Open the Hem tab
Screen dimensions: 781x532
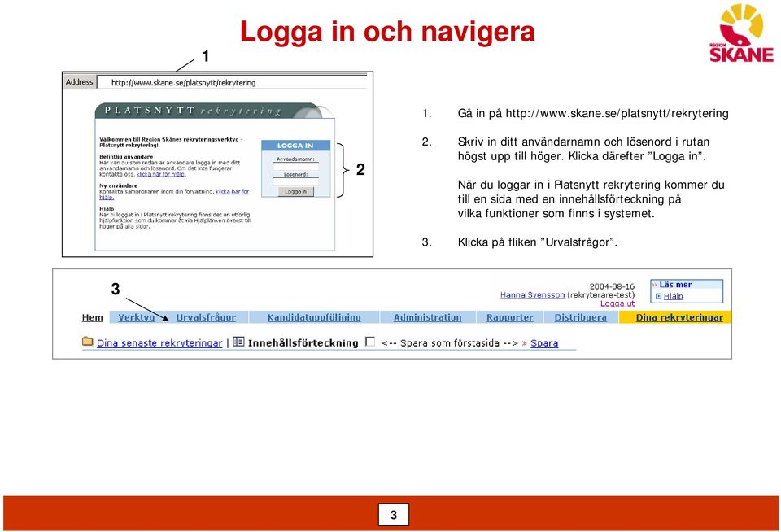point(92,317)
